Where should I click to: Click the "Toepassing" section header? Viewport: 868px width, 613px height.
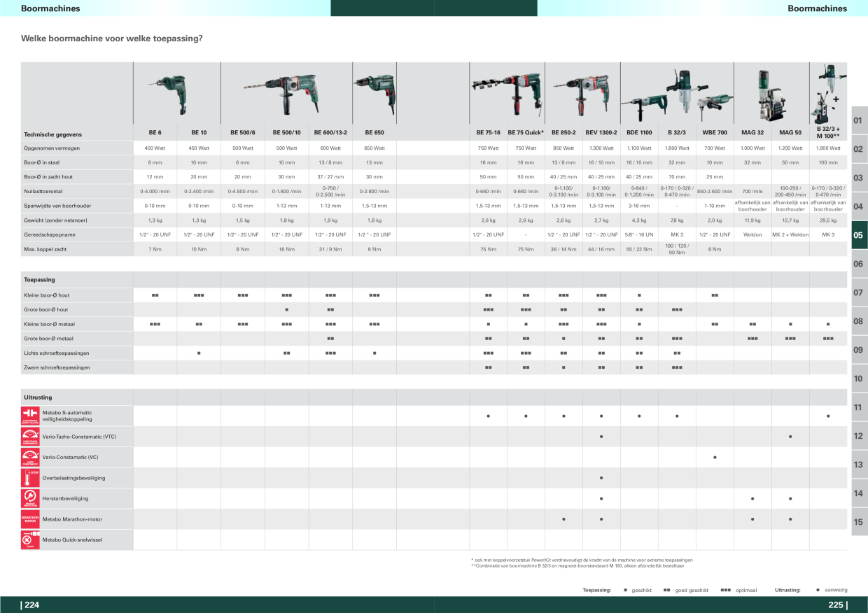point(39,280)
